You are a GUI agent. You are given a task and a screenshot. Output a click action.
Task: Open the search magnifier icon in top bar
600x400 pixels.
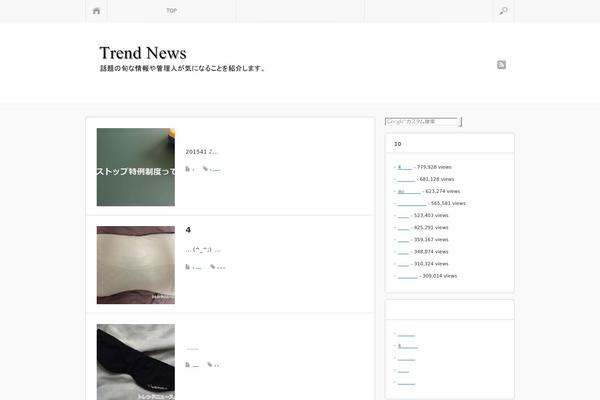(504, 11)
